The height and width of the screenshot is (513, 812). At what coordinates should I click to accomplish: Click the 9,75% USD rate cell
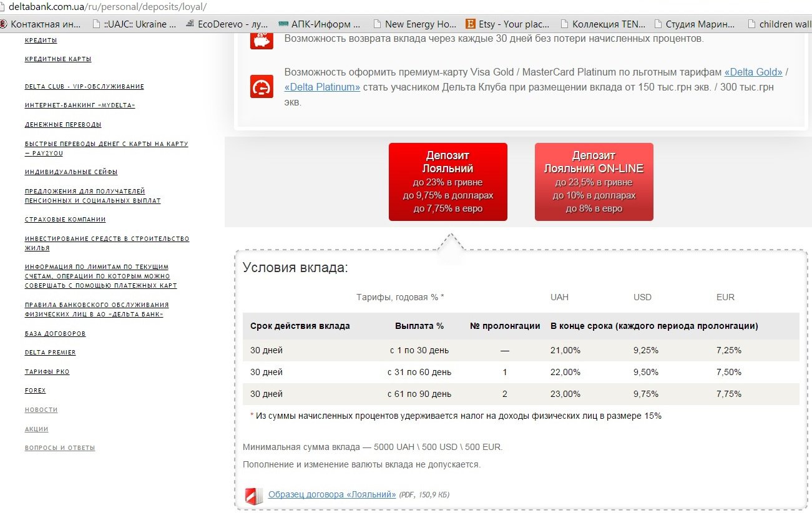pyautogui.click(x=646, y=394)
